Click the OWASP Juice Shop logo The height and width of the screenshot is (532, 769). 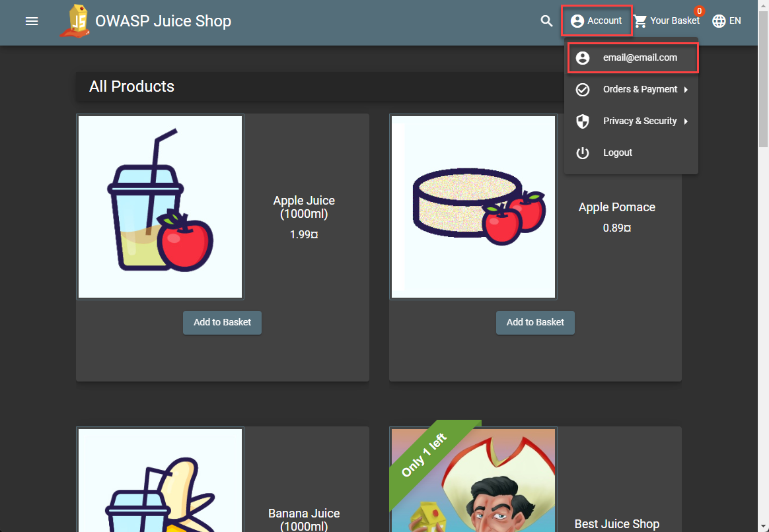coord(74,21)
